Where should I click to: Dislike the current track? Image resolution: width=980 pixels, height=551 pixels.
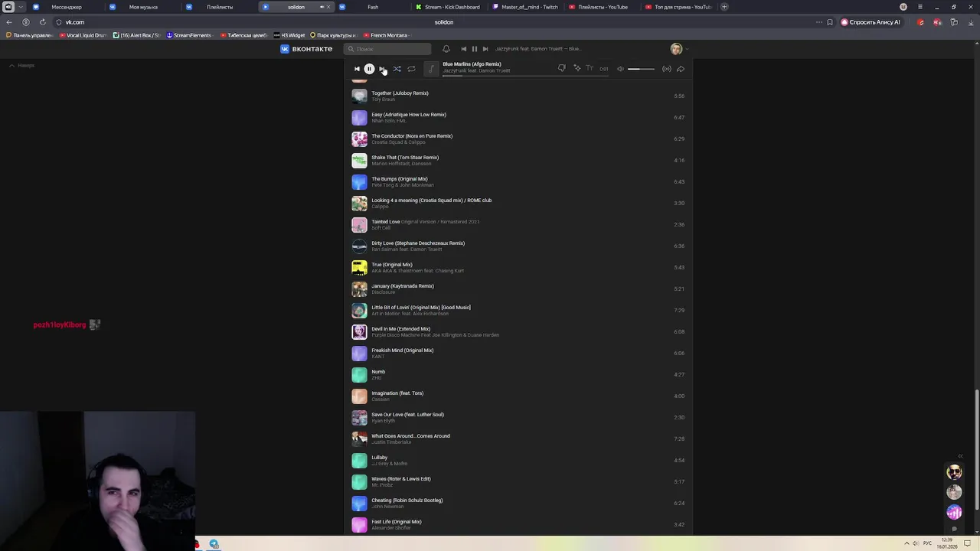[x=561, y=69]
